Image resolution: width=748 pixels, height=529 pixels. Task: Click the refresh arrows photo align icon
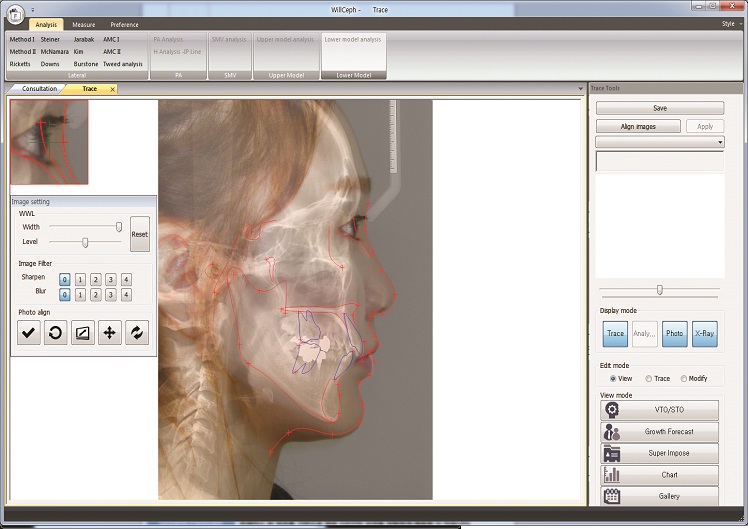(x=137, y=332)
